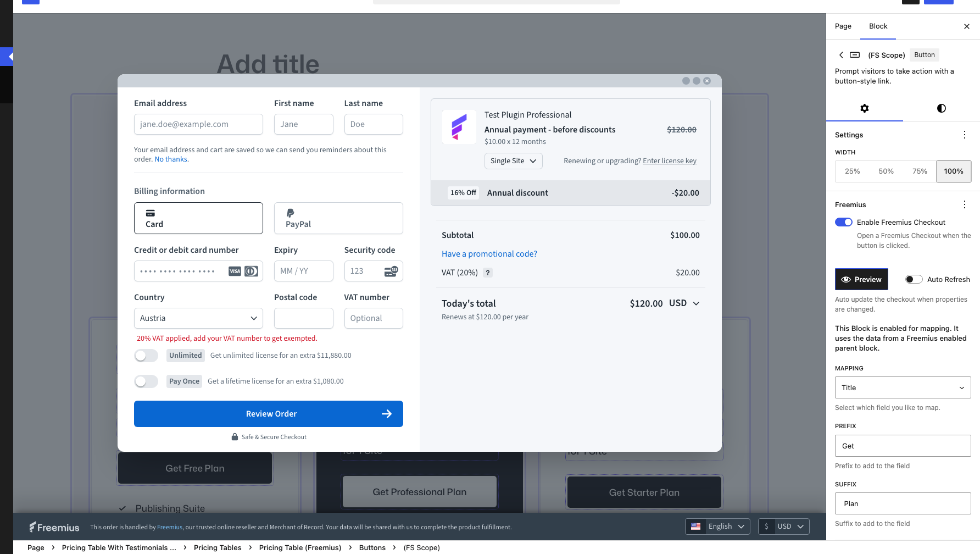Viewport: 980px width, 554px height.
Task: Open the Settings gear tab
Action: coord(865,108)
